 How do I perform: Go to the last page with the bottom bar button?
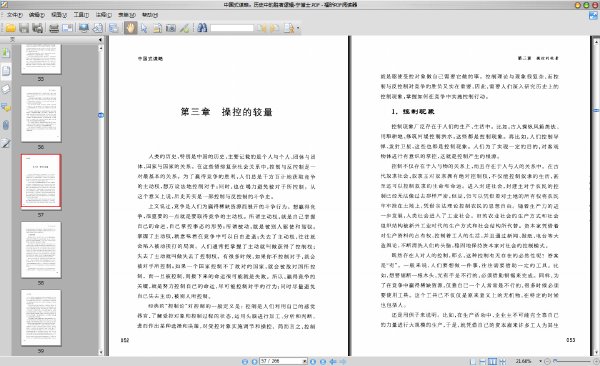click(323, 361)
